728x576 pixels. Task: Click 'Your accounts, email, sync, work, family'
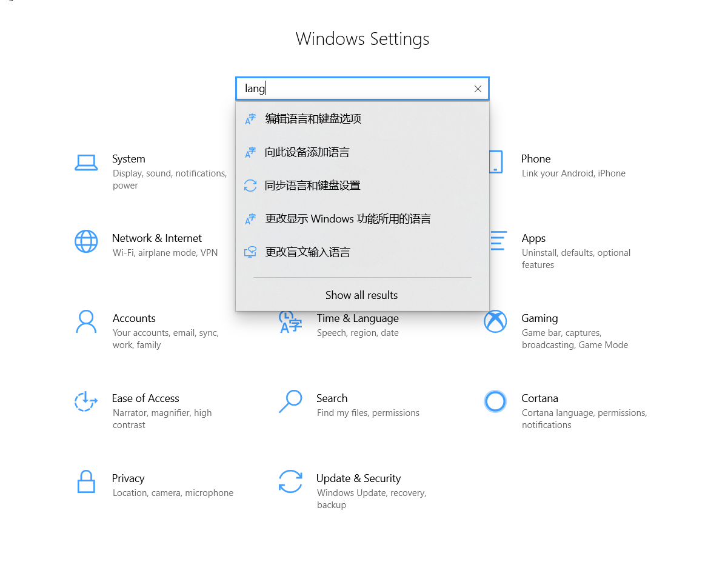(165, 339)
